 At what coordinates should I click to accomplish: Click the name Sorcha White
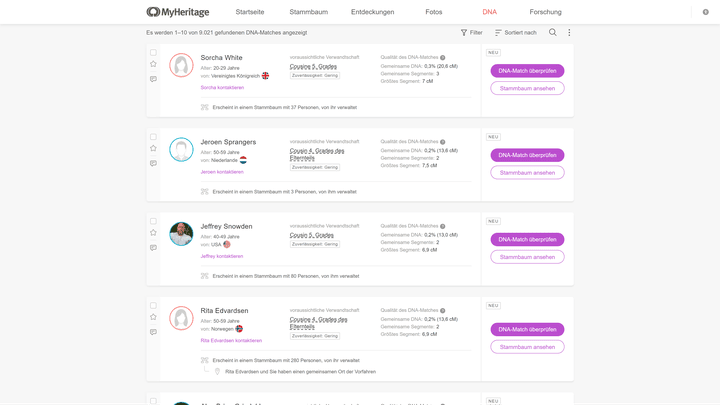[x=221, y=57]
